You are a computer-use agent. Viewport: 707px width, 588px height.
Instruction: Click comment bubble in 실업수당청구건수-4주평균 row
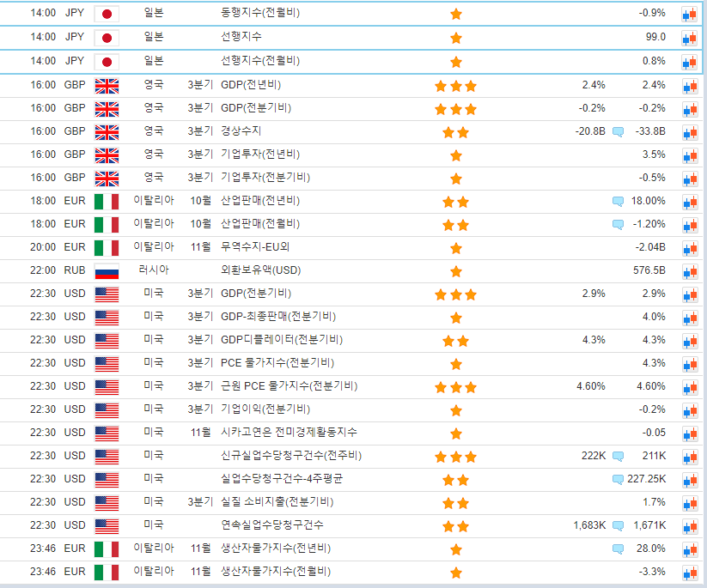[x=618, y=480]
